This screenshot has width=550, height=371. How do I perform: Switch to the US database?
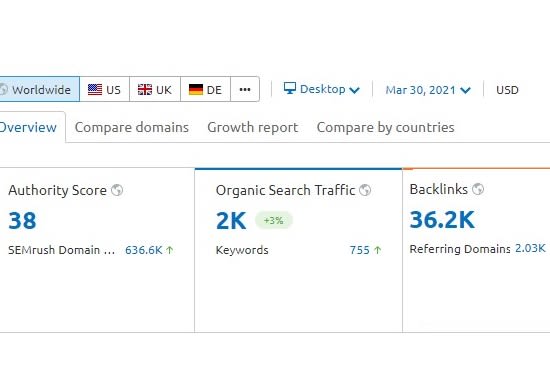tap(105, 89)
